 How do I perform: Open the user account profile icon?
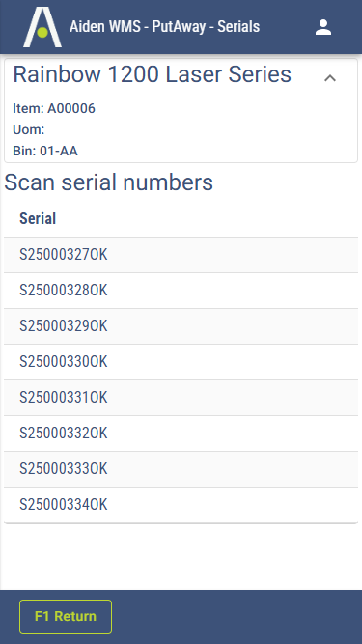click(323, 27)
